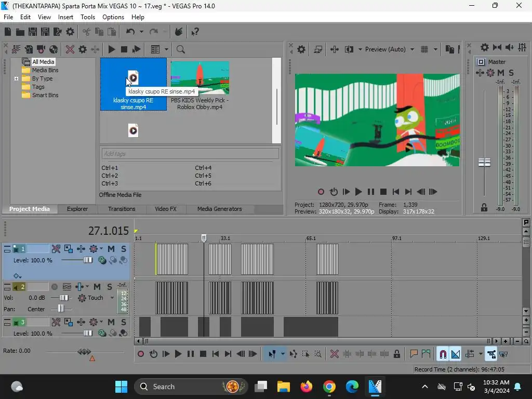Click red X delete icon in timeline toolbar

pos(334,354)
